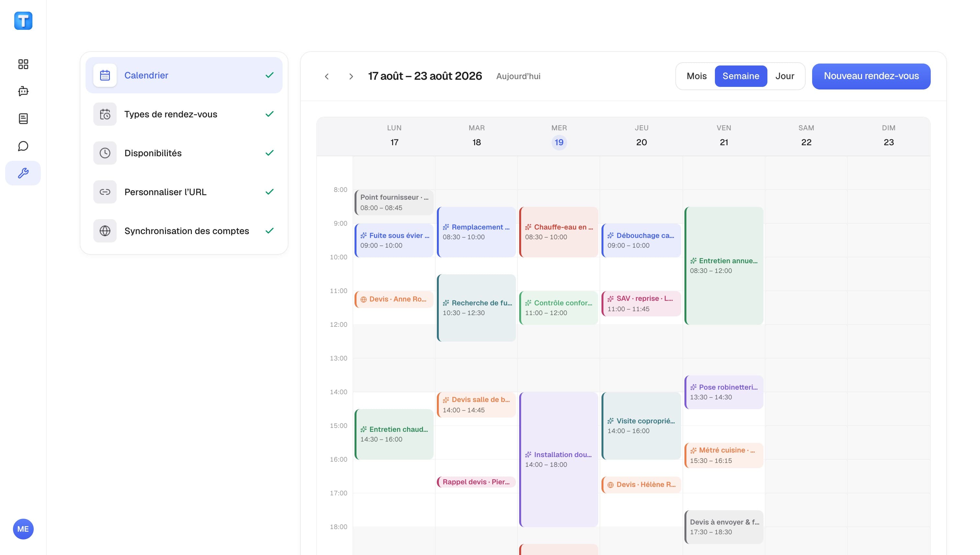Image resolution: width=980 pixels, height=555 pixels.
Task: Open the dashboard grid icon in sidebar
Action: coord(23,64)
